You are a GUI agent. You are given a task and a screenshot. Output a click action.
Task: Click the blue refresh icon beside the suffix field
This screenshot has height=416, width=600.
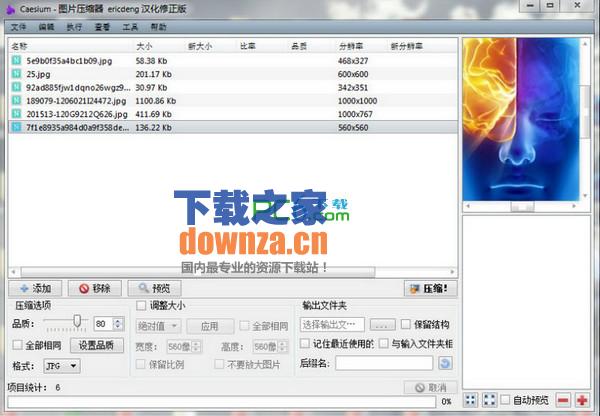[445, 363]
